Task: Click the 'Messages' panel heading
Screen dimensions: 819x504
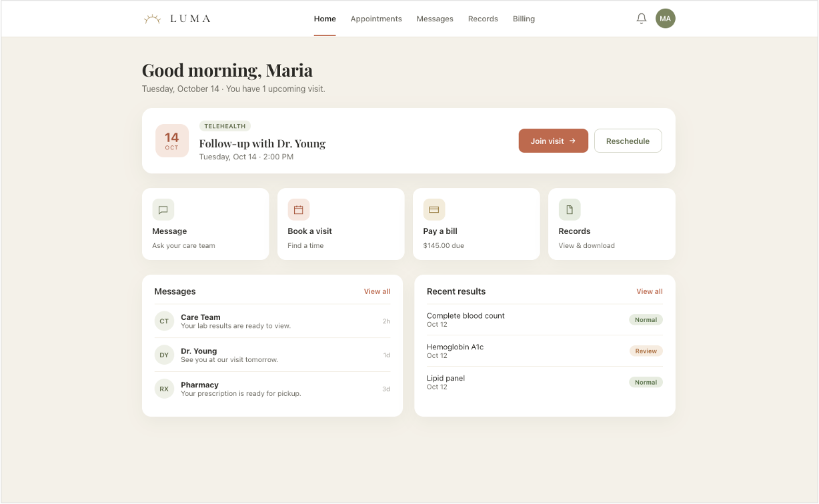Action: coord(175,291)
